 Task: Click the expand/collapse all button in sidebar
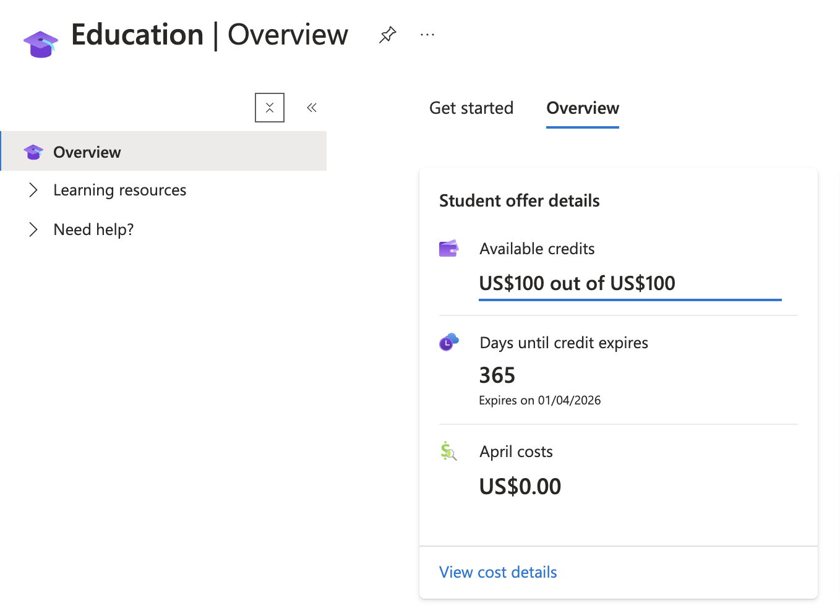[270, 108]
